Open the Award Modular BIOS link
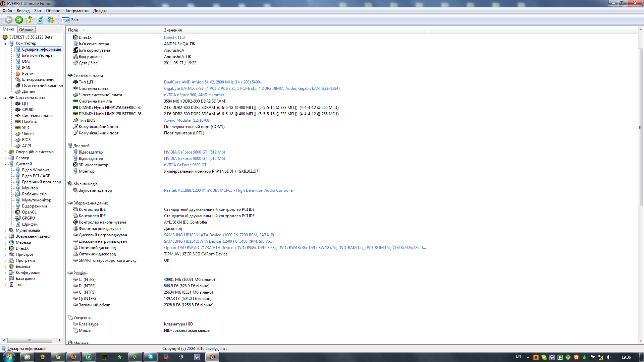The width and height of the screenshot is (644, 362). point(187,120)
